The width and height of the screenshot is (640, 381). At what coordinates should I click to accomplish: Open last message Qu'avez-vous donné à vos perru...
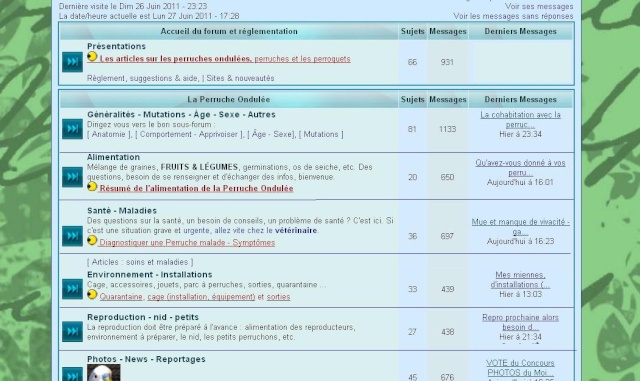click(x=520, y=167)
